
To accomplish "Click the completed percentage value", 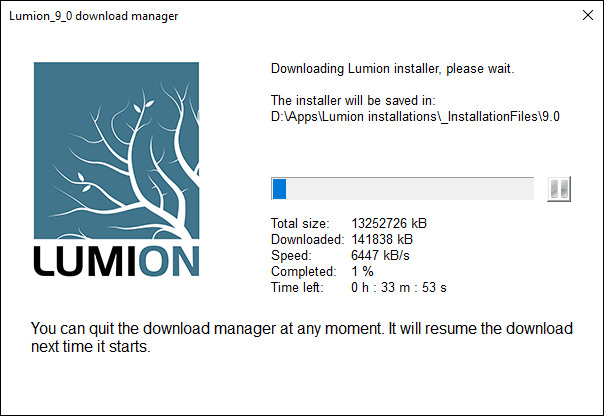I will tap(362, 271).
